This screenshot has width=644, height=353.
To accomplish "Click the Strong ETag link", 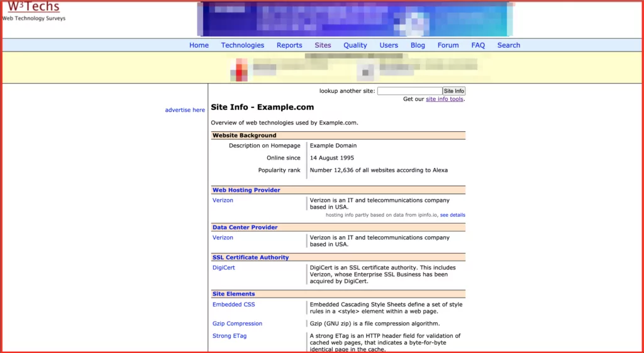I will point(230,336).
